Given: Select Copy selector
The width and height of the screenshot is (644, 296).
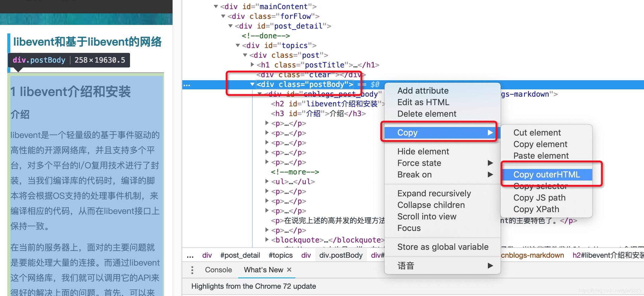Looking at the screenshot, I should [x=546, y=186].
